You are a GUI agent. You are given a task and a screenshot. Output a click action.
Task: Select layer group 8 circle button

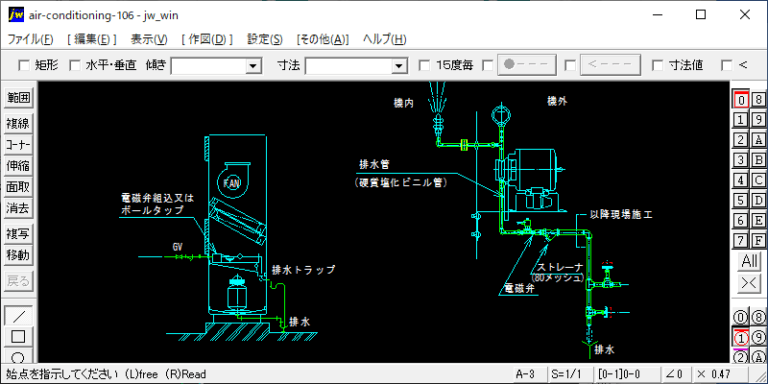(x=758, y=317)
